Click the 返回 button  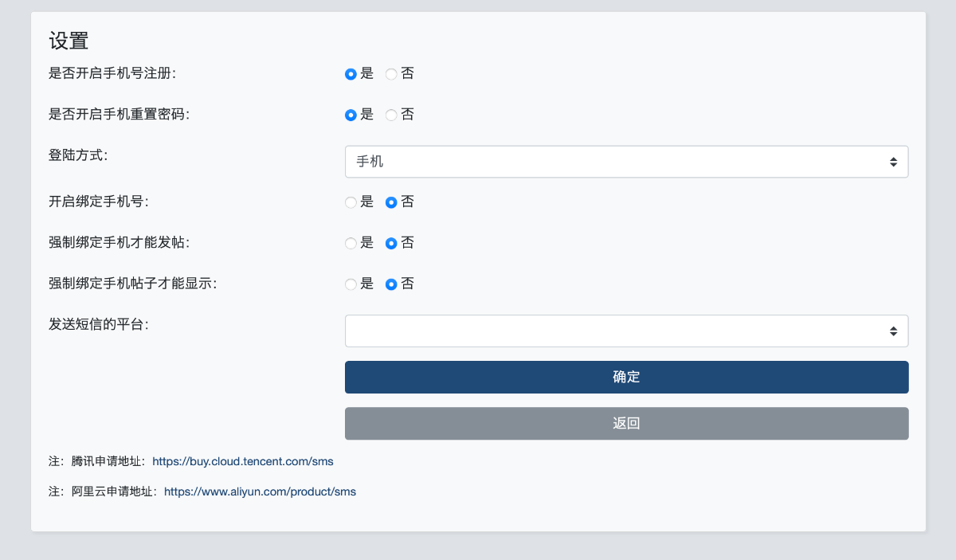point(626,423)
